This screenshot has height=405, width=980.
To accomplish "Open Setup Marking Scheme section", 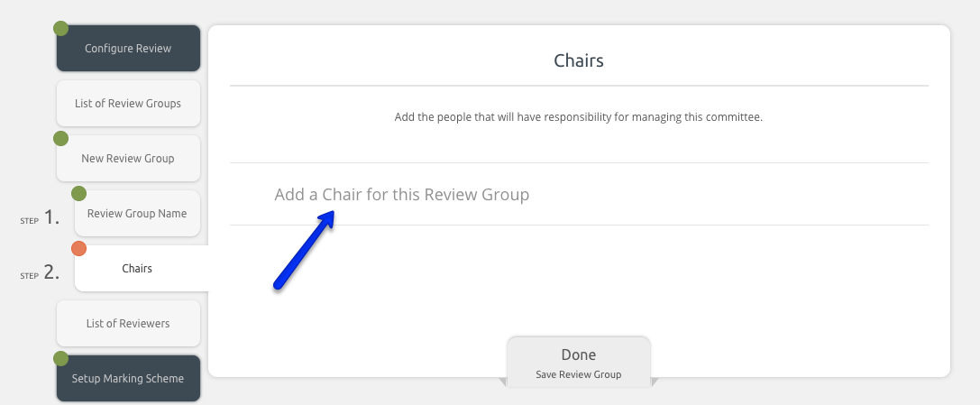I will [x=128, y=378].
